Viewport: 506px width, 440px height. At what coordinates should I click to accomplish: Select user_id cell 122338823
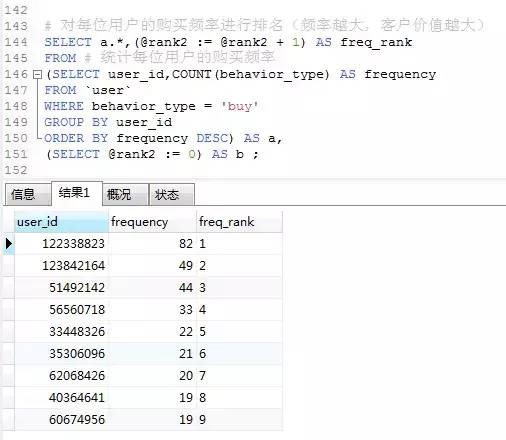pyautogui.click(x=61, y=244)
